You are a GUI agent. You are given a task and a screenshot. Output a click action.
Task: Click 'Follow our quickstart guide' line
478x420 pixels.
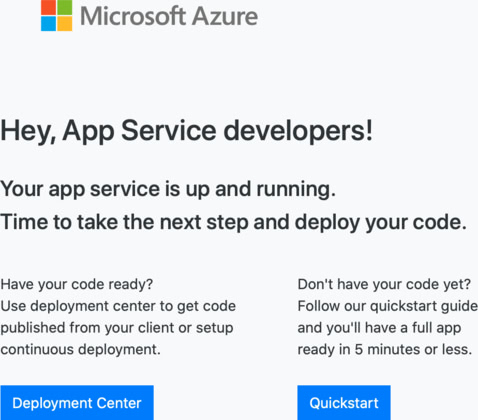tap(388, 306)
